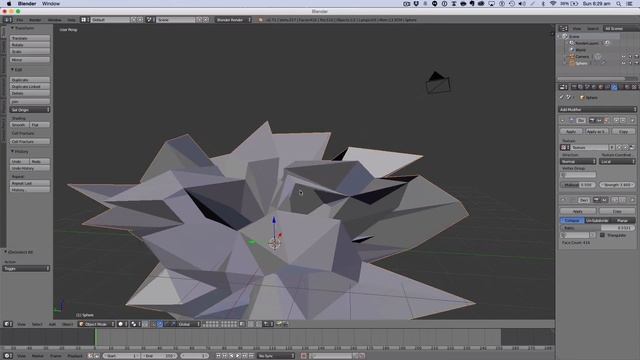Screen dimensions: 640x360
Task: Click the Mirror button
Action: (30, 60)
